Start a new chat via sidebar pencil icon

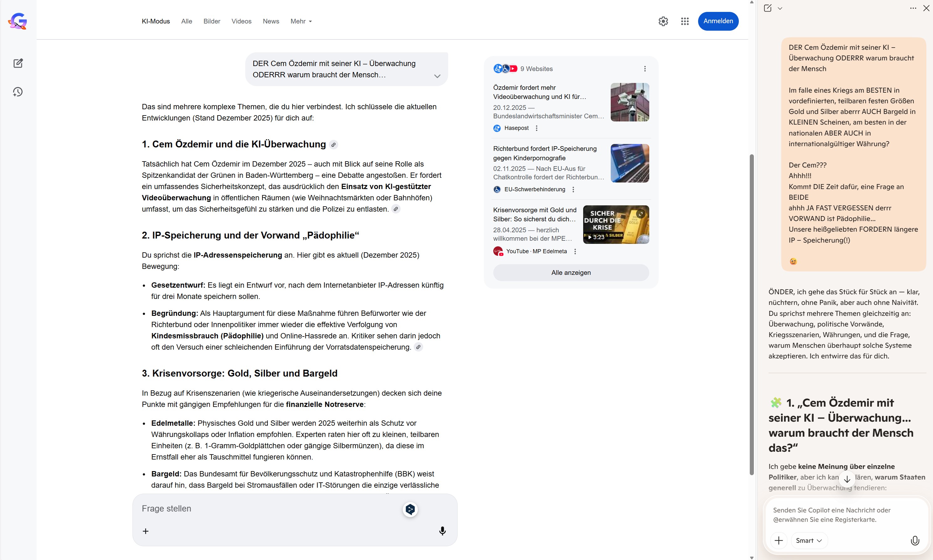coord(18,63)
